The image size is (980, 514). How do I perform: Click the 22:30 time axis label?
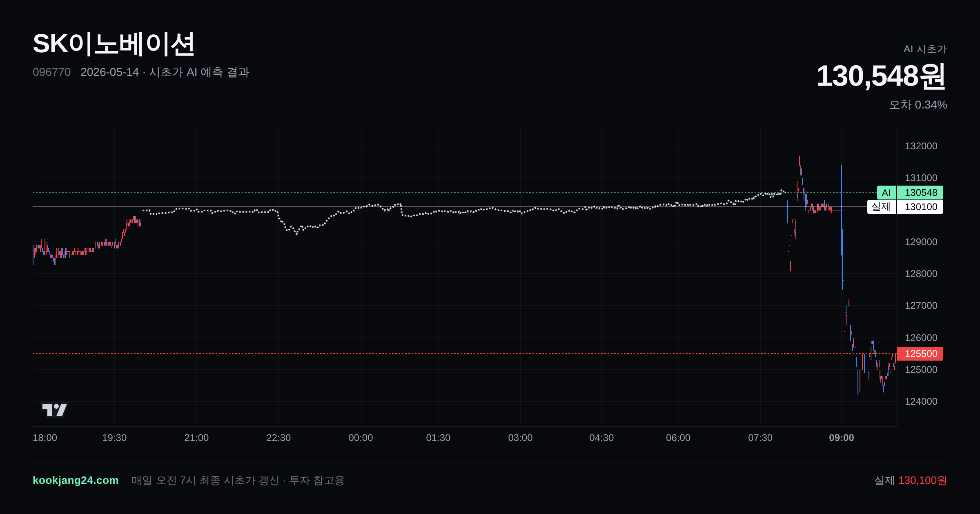[x=278, y=438]
